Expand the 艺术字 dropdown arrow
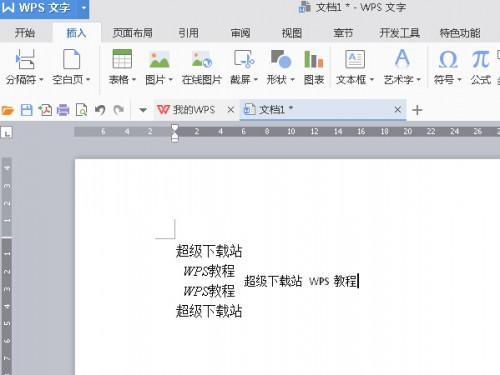The width and height of the screenshot is (500, 375). [x=418, y=80]
